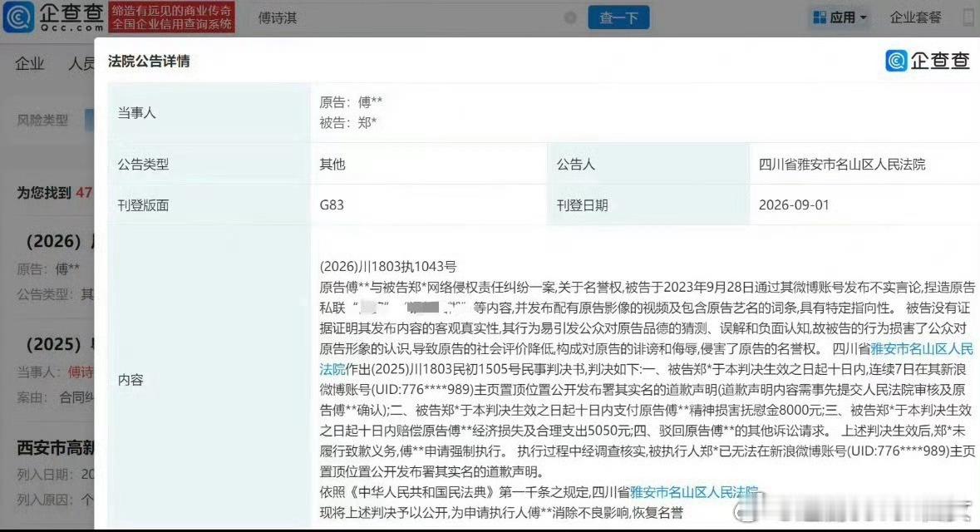Image resolution: width=980 pixels, height=532 pixels.
Task: Click the 应用 grid icon
Action: [x=820, y=17]
